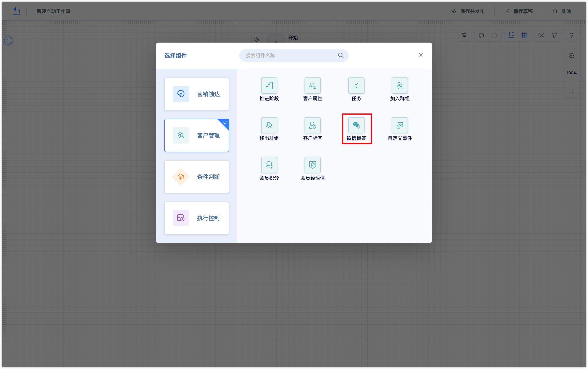The image size is (588, 369).
Task: Click the magnifier search icon
Action: (341, 55)
